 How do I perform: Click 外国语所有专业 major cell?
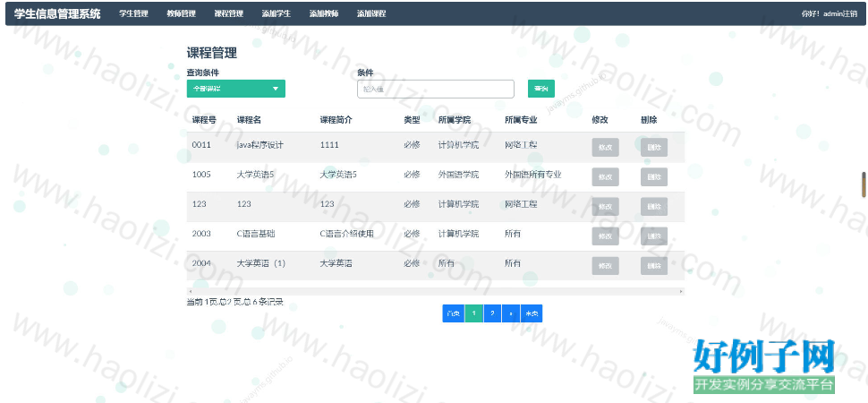pyautogui.click(x=533, y=175)
